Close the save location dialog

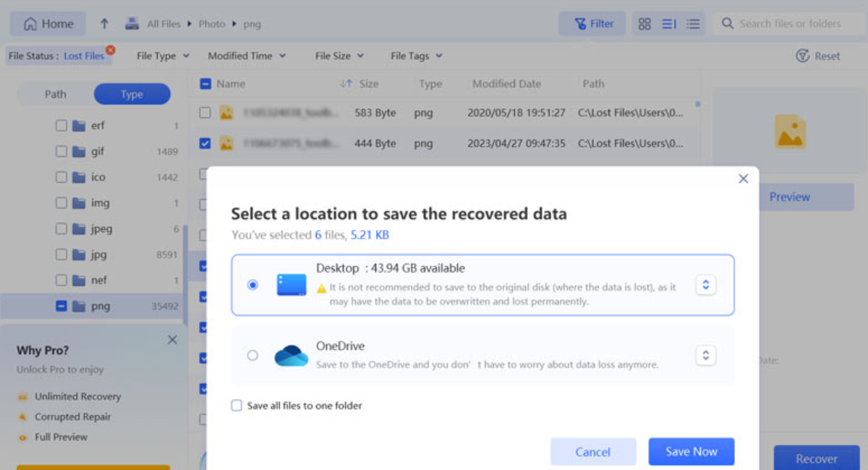[743, 179]
